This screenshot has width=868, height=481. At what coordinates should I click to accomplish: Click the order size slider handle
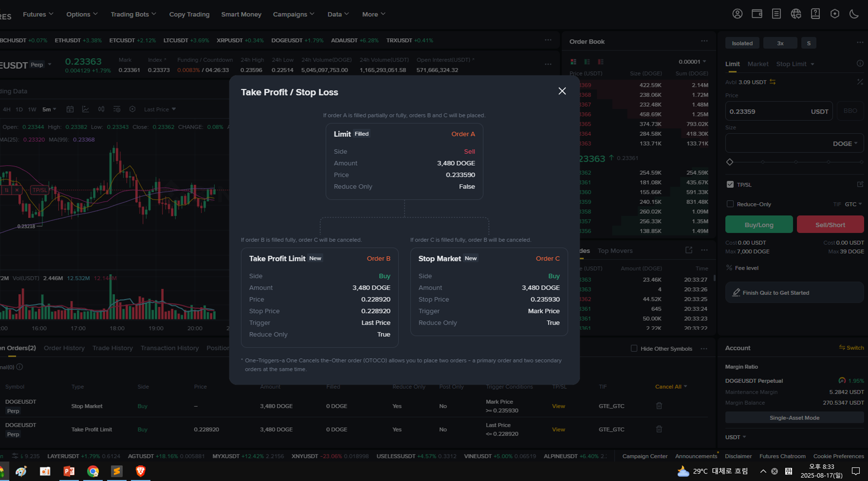730,162
